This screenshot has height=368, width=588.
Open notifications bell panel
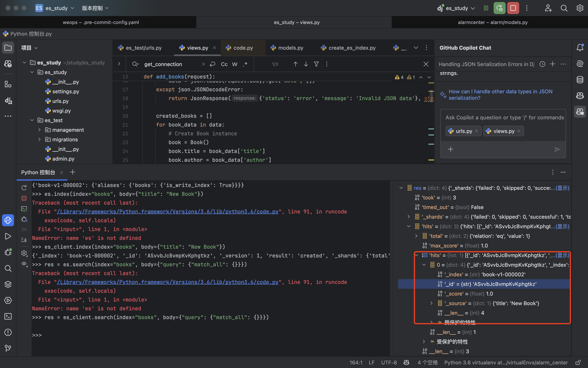580,48
